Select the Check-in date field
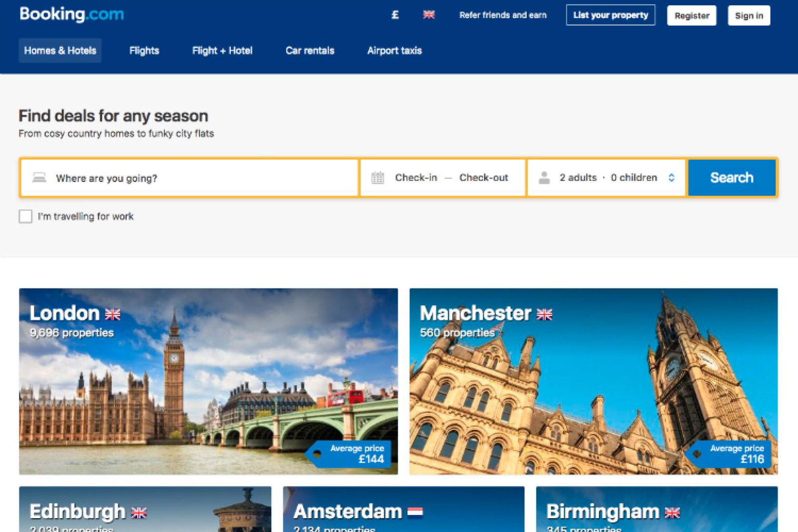The image size is (798, 532). pos(416,177)
